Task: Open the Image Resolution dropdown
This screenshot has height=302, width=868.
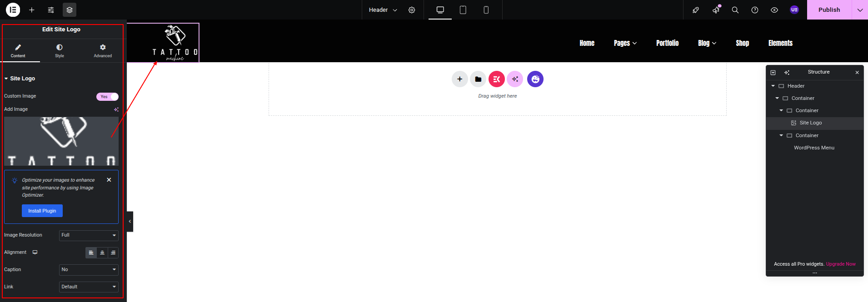Action: 89,235
